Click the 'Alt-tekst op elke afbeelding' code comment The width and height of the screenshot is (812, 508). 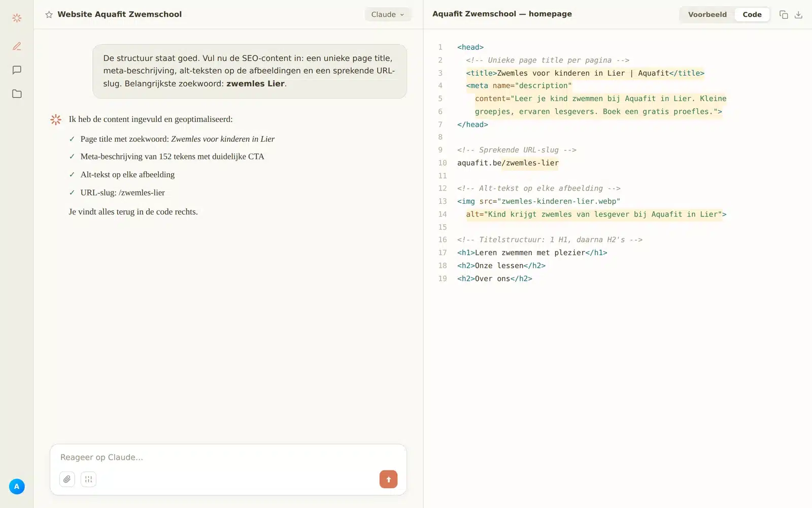[539, 188]
